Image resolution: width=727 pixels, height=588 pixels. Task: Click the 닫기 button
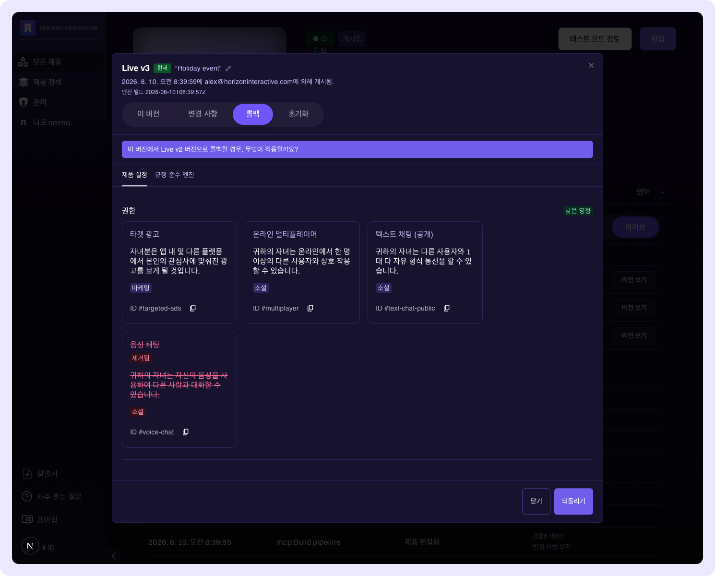coord(536,501)
